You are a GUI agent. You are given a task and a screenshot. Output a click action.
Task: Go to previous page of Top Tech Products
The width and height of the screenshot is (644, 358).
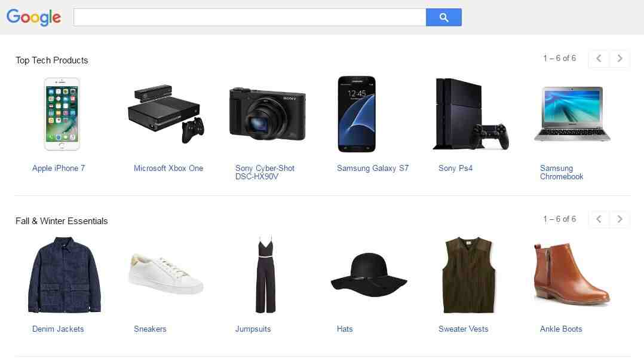[599, 59]
